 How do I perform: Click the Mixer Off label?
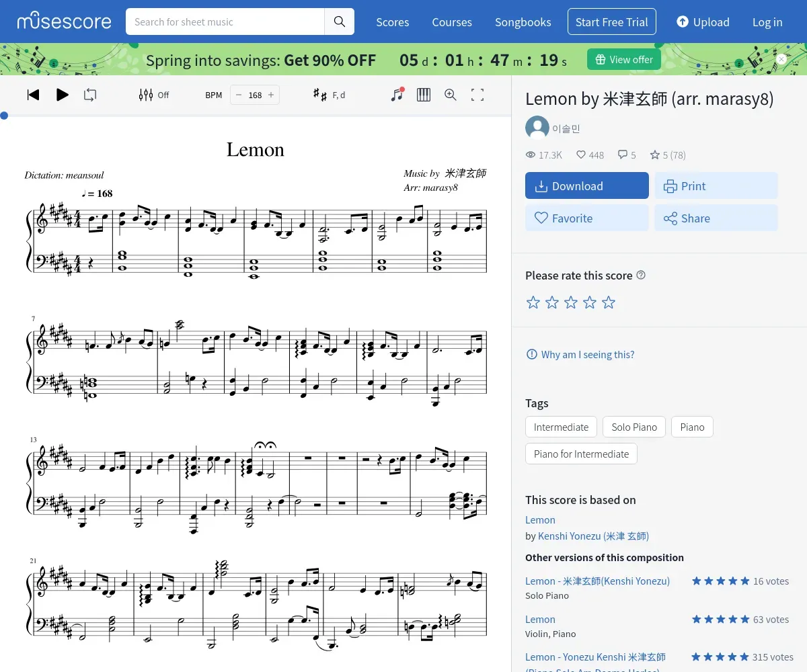[163, 95]
